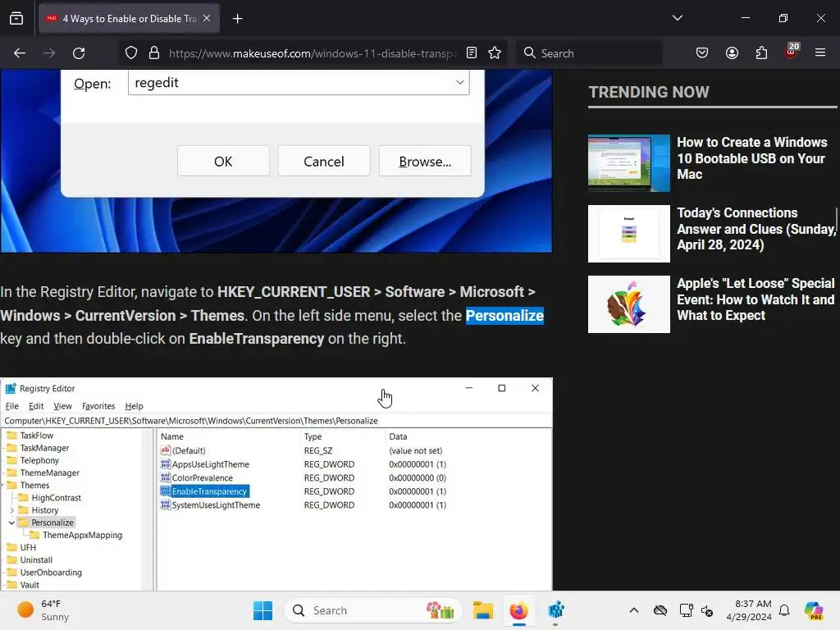
Task: Open the Firefox hamburger menu
Action: pyautogui.click(x=820, y=53)
